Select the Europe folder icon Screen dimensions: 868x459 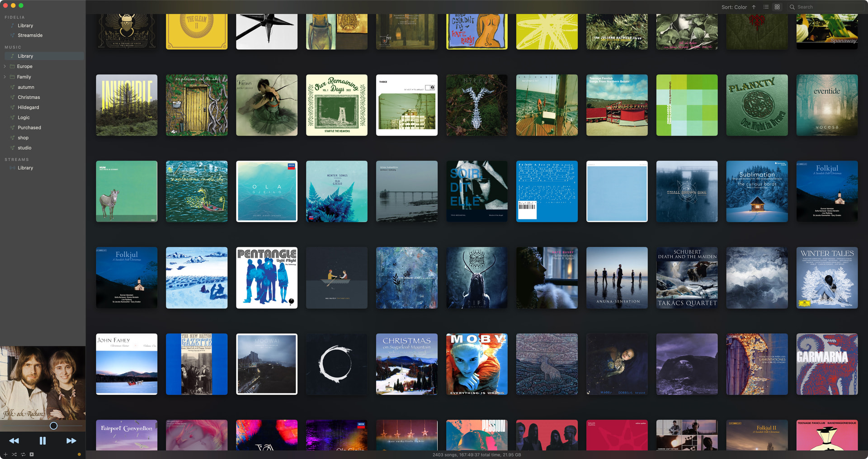pyautogui.click(x=12, y=66)
